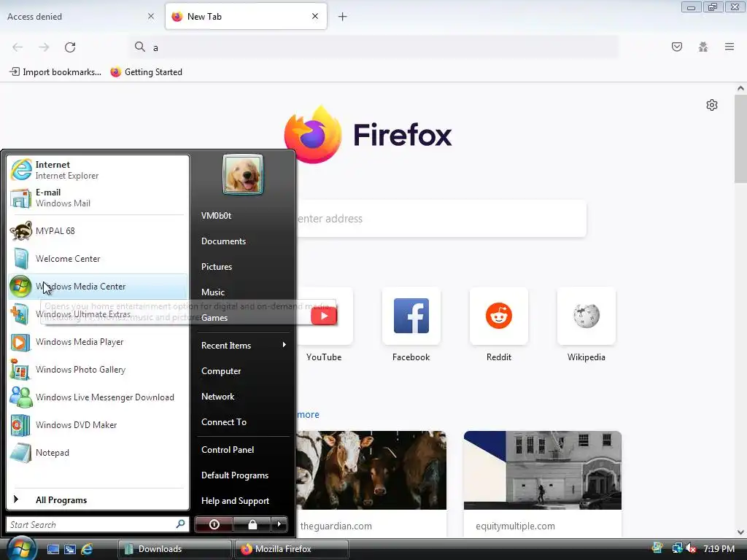Switch to Mozilla Firefox taskbar button
This screenshot has width=747, height=560.
(291, 549)
